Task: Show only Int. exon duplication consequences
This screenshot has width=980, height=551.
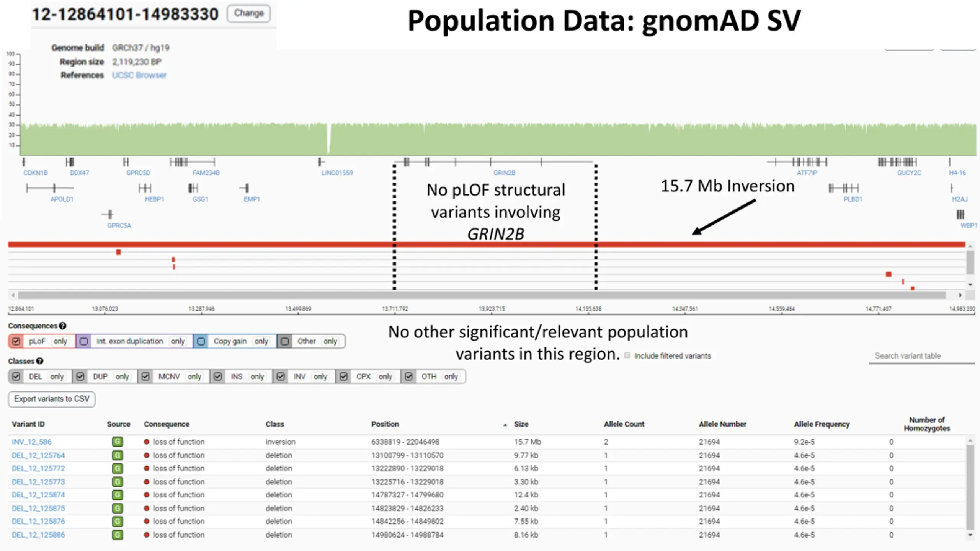Action: [178, 341]
